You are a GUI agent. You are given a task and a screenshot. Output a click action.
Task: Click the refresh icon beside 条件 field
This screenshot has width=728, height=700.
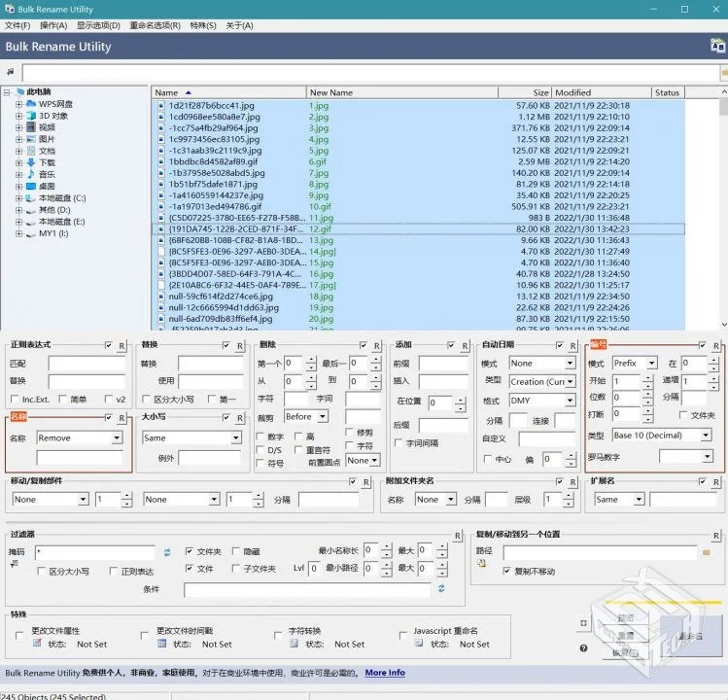pos(441,589)
